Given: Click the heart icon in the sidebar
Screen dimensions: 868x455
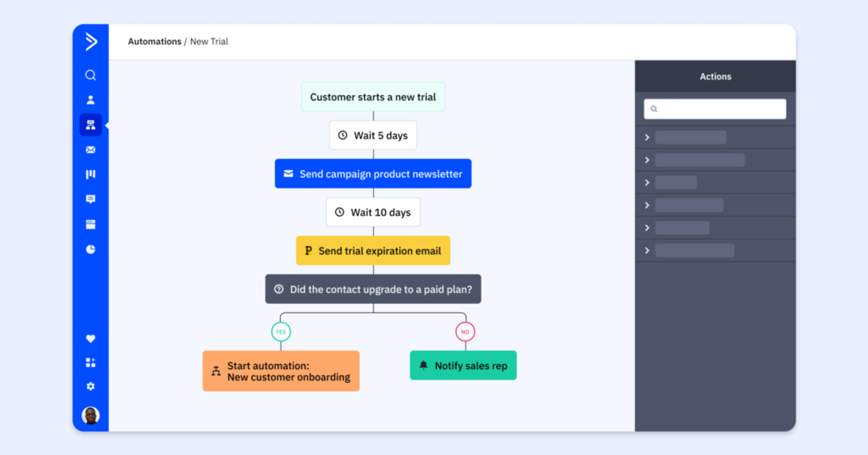Looking at the screenshot, I should [x=91, y=339].
